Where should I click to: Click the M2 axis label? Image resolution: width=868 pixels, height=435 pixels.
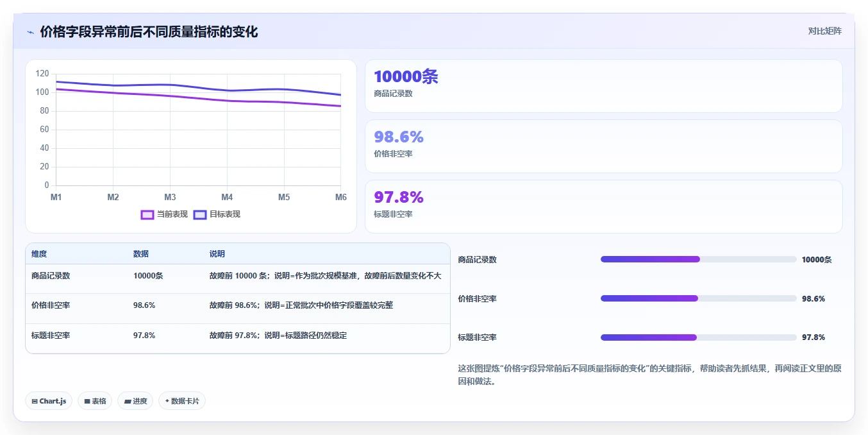click(x=113, y=197)
